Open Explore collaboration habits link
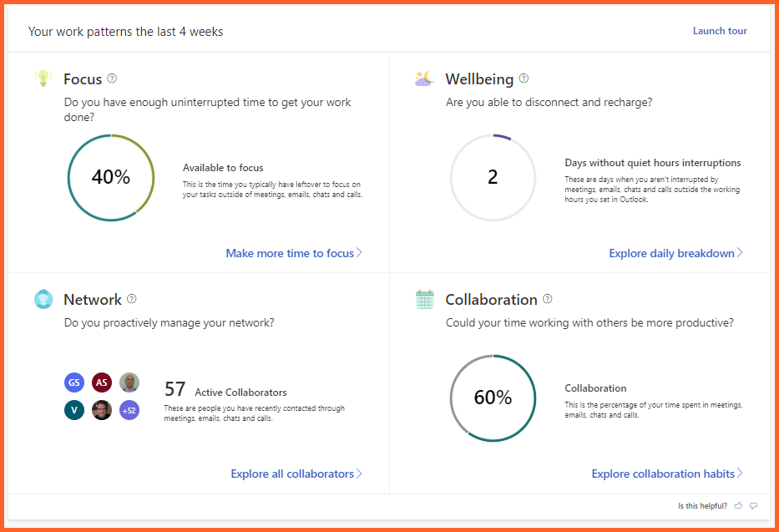 666,474
